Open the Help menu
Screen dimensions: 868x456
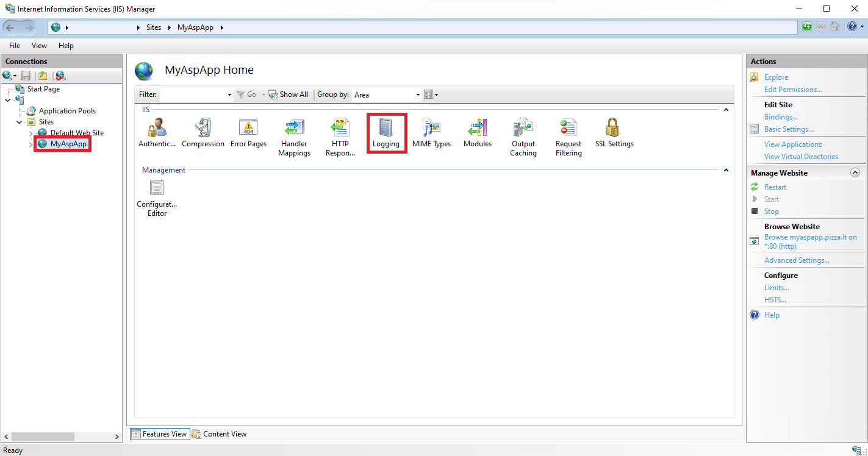coord(66,46)
